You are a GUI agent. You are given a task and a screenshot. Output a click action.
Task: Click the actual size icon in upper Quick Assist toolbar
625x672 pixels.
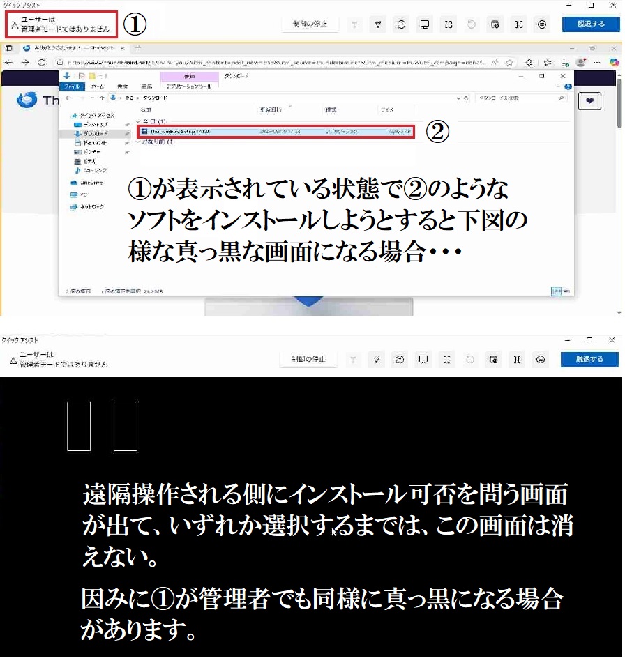[x=449, y=24]
